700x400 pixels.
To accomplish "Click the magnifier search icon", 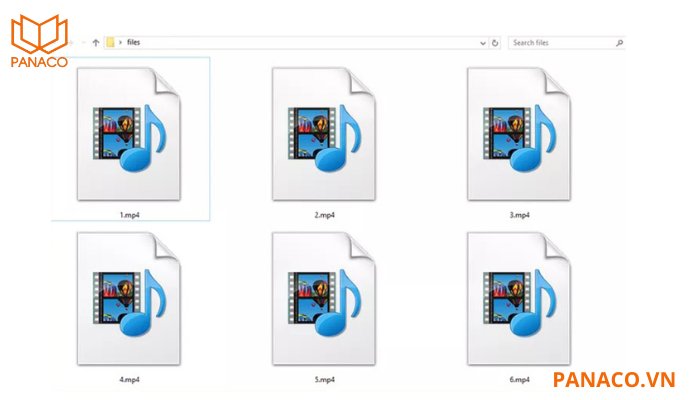I will coord(619,43).
